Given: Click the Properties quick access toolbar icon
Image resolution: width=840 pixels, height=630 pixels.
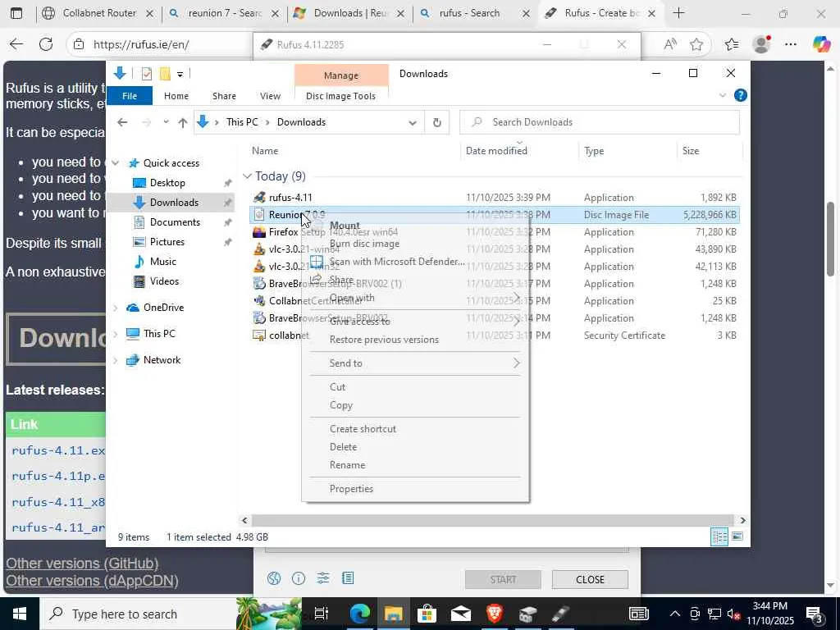Looking at the screenshot, I should [x=146, y=74].
